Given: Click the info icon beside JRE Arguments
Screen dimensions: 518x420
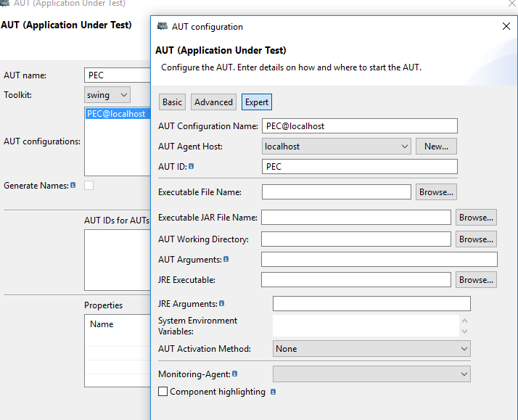Looking at the screenshot, I should pyautogui.click(x=222, y=303).
